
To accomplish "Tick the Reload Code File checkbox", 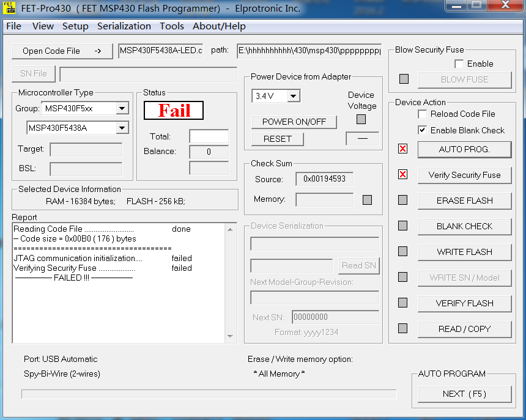I will pos(423,114).
